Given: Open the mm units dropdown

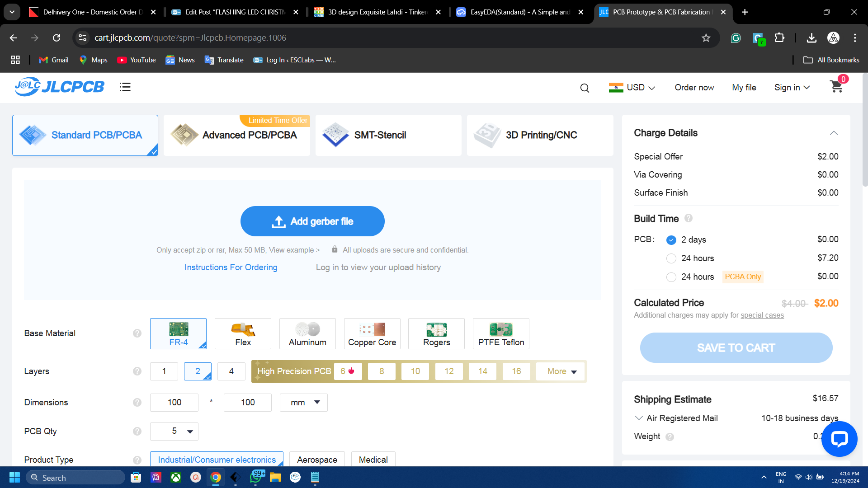Looking at the screenshot, I should pos(304,403).
